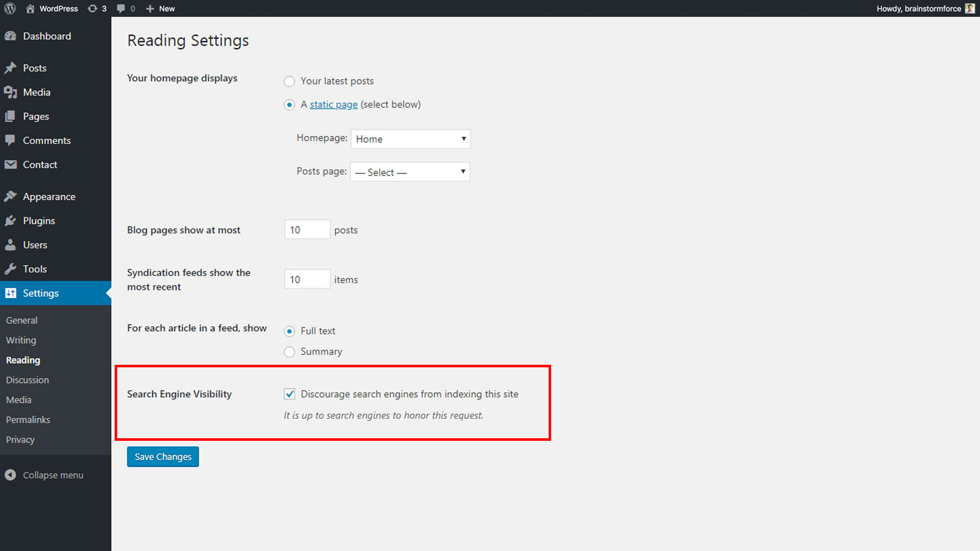Click the WordPress logo in admin bar
Image resolution: width=980 pixels, height=551 pixels.
(10, 8)
